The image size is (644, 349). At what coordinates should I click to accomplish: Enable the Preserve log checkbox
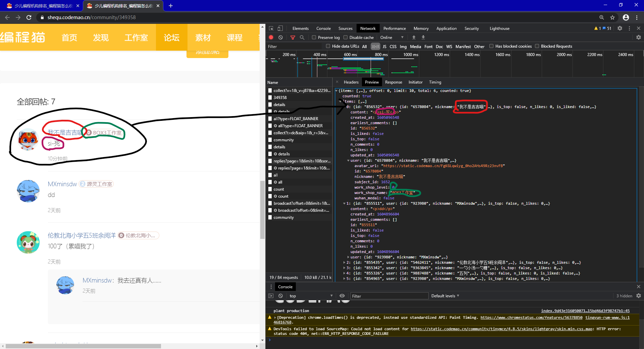(314, 38)
